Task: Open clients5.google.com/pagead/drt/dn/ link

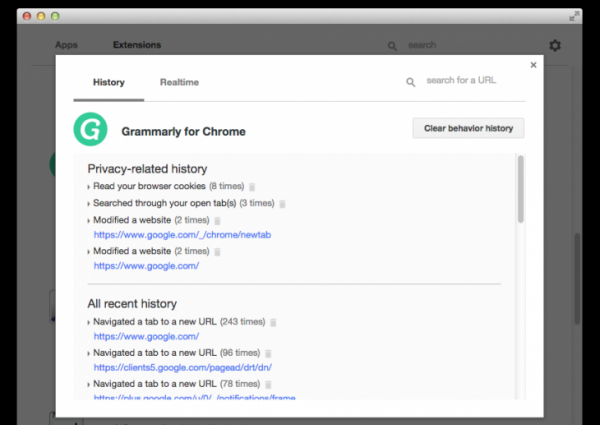Action: pyautogui.click(x=183, y=368)
